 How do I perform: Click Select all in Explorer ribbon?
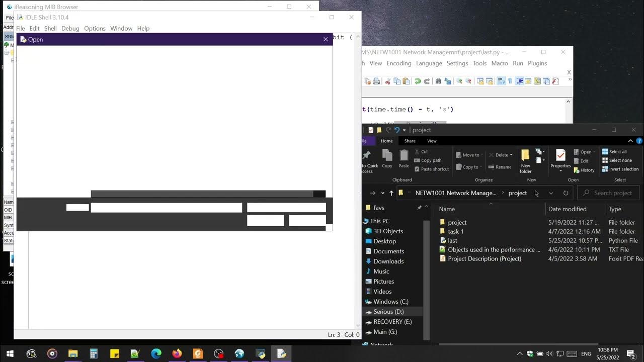pos(614,152)
